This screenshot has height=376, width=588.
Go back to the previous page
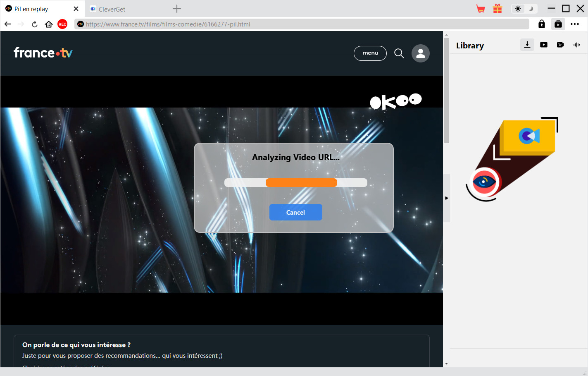(x=8, y=24)
